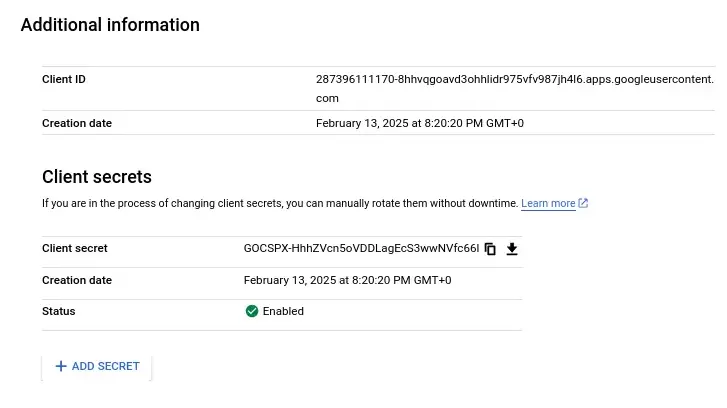Click the external link icon beside Learn more
727x408 pixels.
(x=583, y=203)
